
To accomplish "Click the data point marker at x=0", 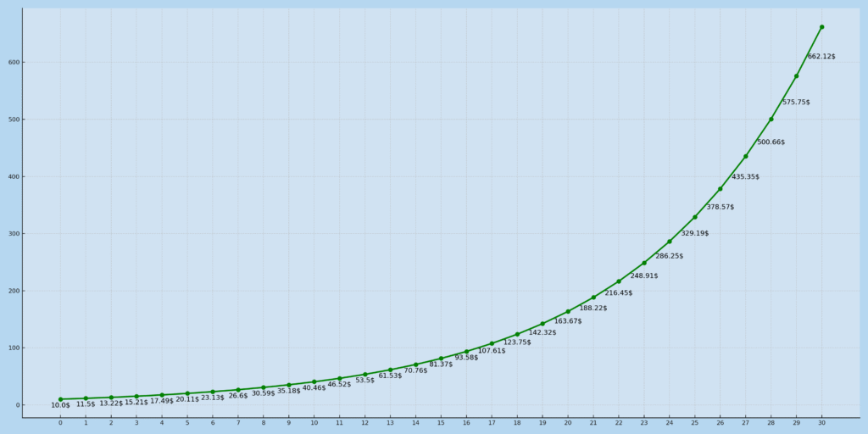I will (60, 399).
